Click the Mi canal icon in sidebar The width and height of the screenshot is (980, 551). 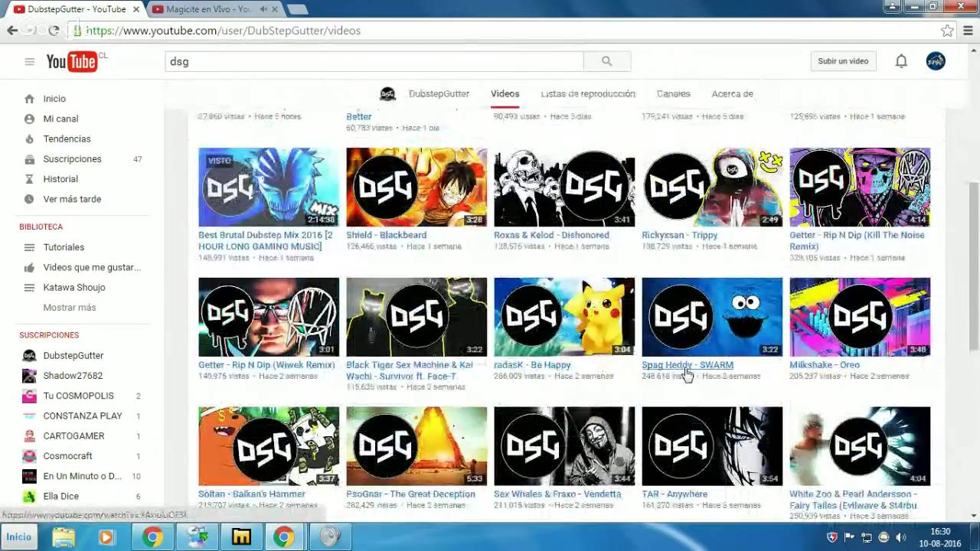point(29,119)
